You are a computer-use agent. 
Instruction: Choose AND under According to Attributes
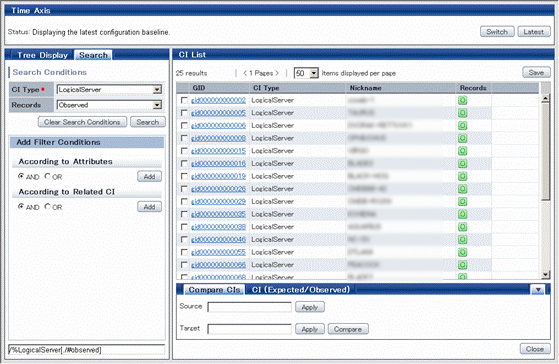tap(21, 176)
